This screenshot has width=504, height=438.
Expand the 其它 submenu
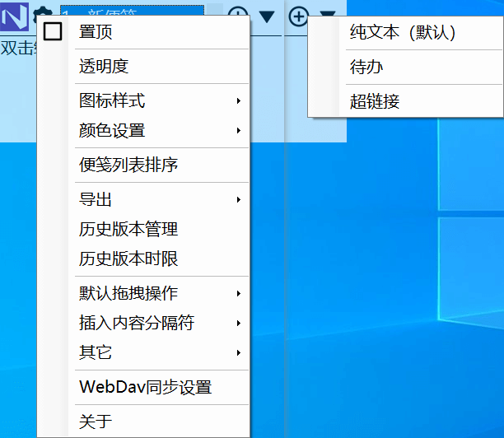point(143,352)
